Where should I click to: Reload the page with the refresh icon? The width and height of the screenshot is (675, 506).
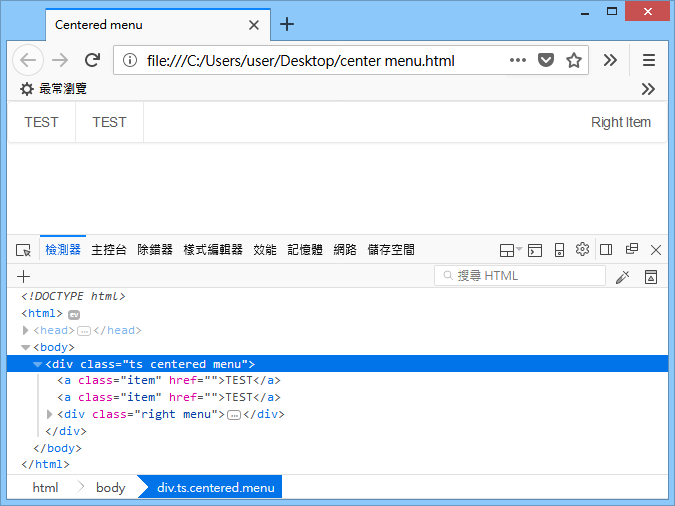click(x=92, y=60)
